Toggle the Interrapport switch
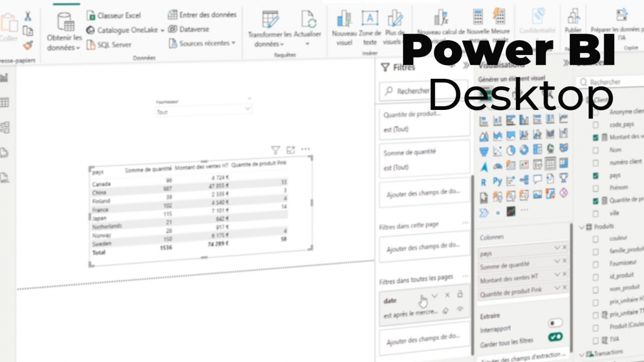The height and width of the screenshot is (362, 644). (x=555, y=323)
